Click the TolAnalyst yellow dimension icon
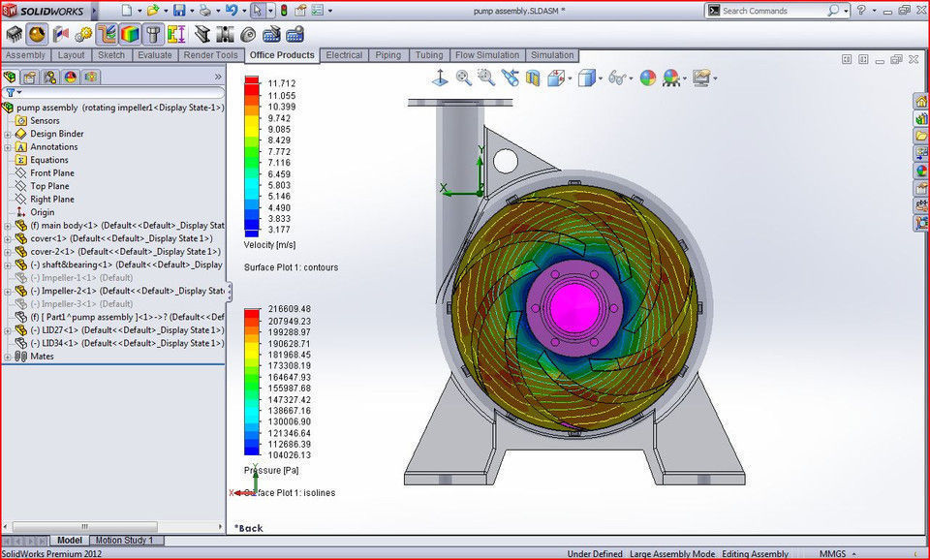930x560 pixels. pos(176,35)
